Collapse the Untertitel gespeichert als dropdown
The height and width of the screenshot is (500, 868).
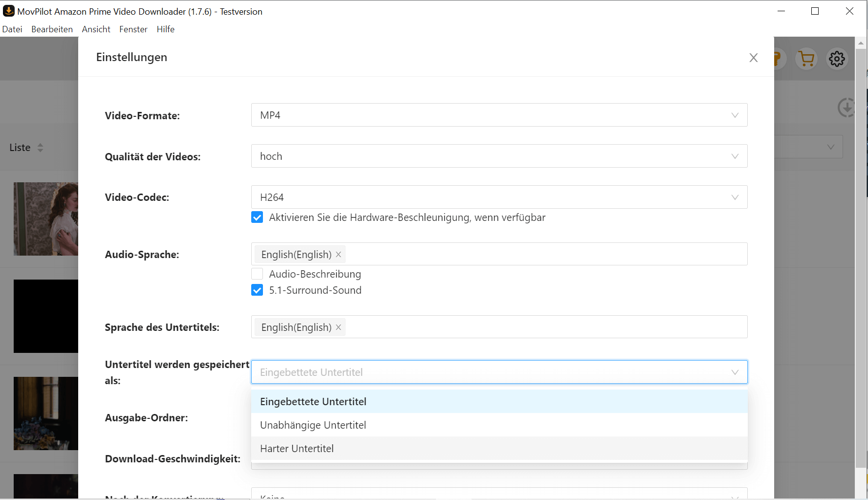tap(499, 372)
